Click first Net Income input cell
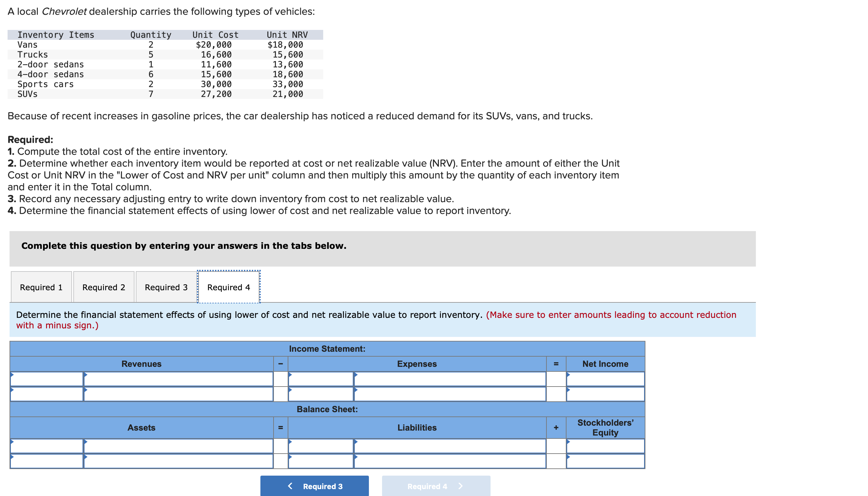 click(x=605, y=379)
